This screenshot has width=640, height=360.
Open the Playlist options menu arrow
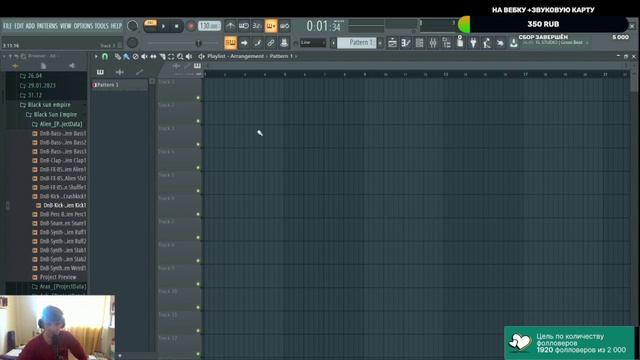(96, 56)
